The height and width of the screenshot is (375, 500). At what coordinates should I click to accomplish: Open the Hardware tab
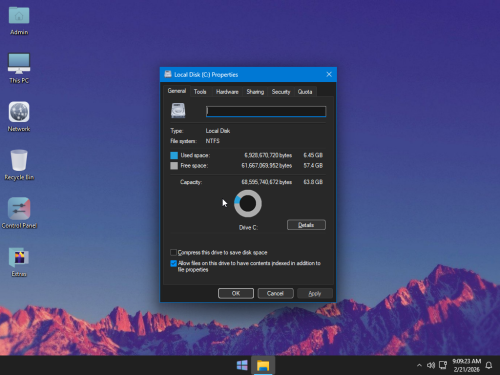227,92
